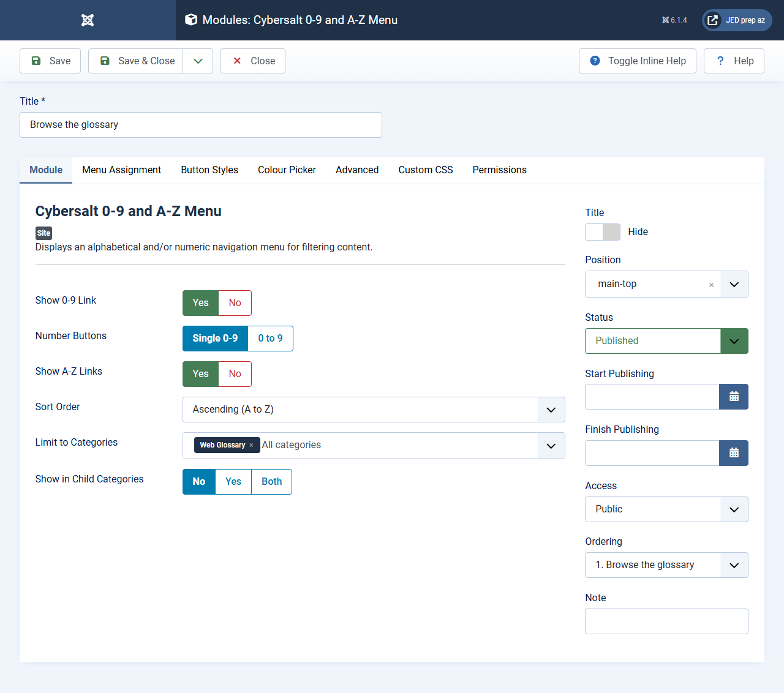Open the Access dropdown
Viewport: 784px width, 693px height.
(x=666, y=509)
